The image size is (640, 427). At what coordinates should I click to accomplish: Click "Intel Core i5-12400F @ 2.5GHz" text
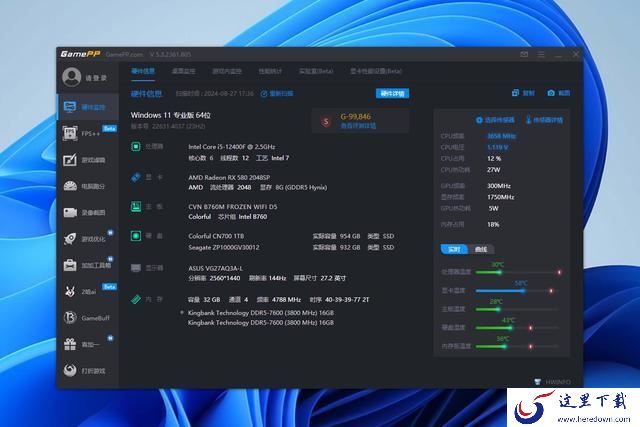click(x=231, y=147)
